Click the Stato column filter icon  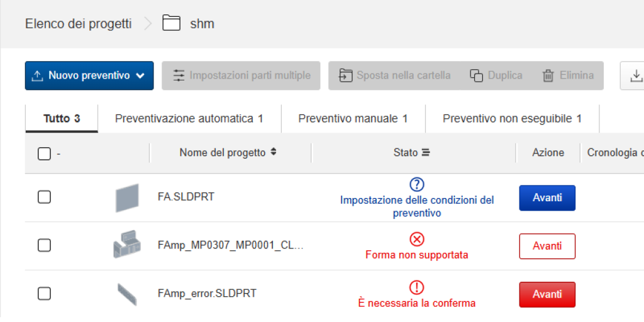tap(426, 152)
